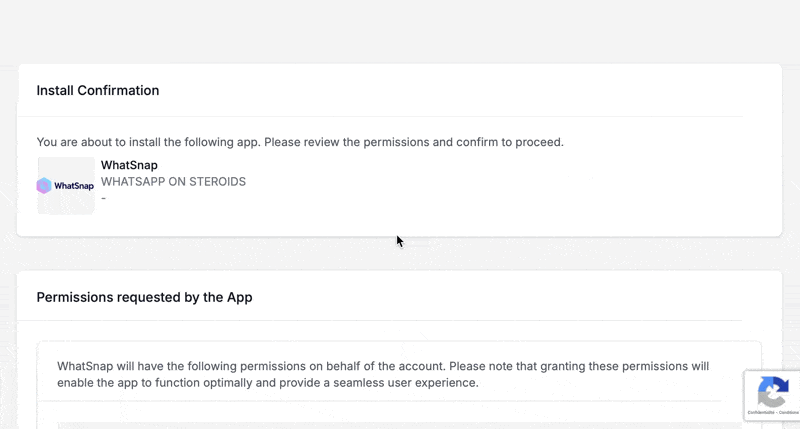The width and height of the screenshot is (800, 429).
Task: Click the blank page area above Install Confirmation
Action: point(400,30)
